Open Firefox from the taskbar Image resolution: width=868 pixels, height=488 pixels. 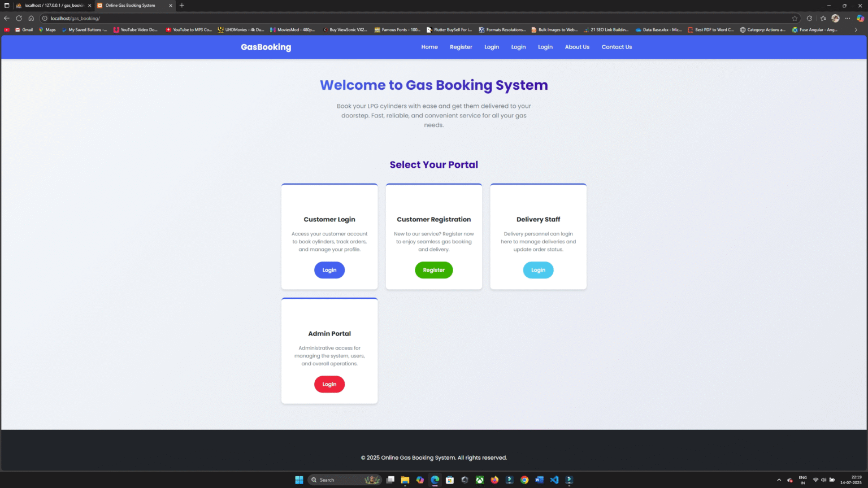click(x=494, y=480)
